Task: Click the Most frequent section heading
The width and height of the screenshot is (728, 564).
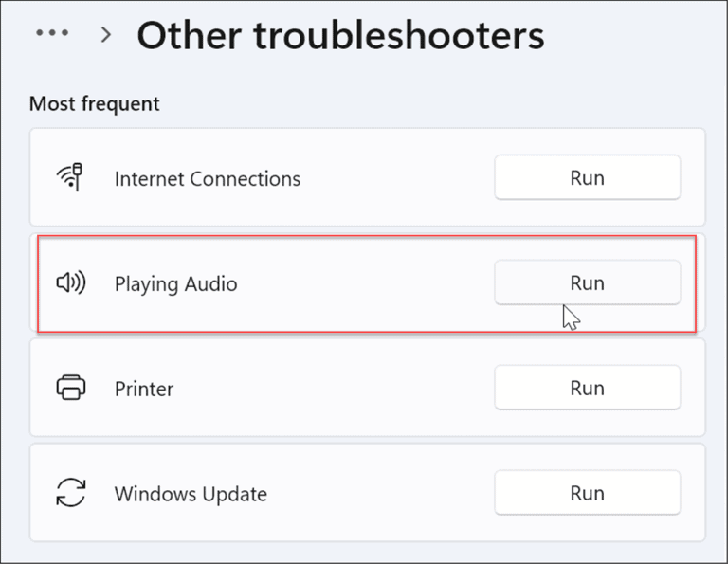Action: (x=94, y=103)
